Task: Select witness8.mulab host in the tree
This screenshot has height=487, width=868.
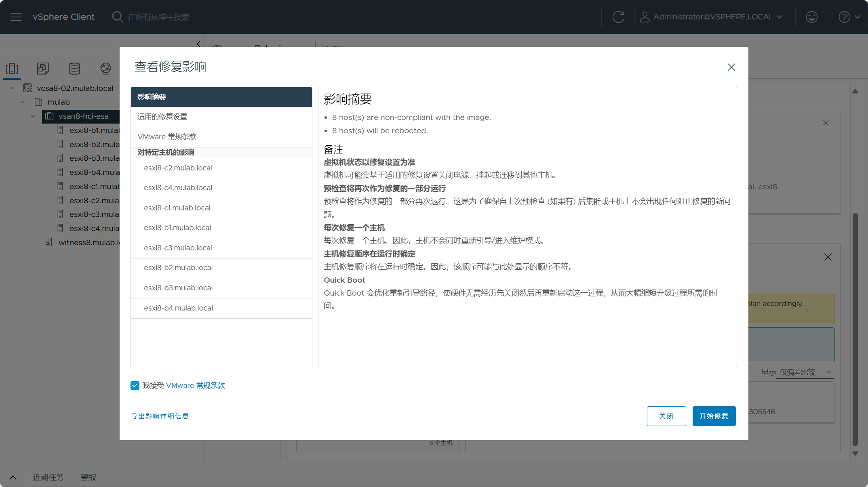Action: tap(89, 242)
